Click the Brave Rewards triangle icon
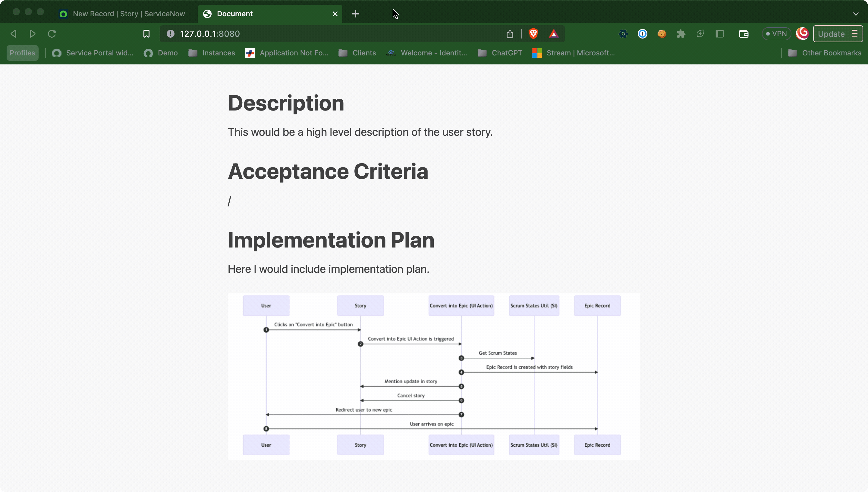 coord(554,34)
